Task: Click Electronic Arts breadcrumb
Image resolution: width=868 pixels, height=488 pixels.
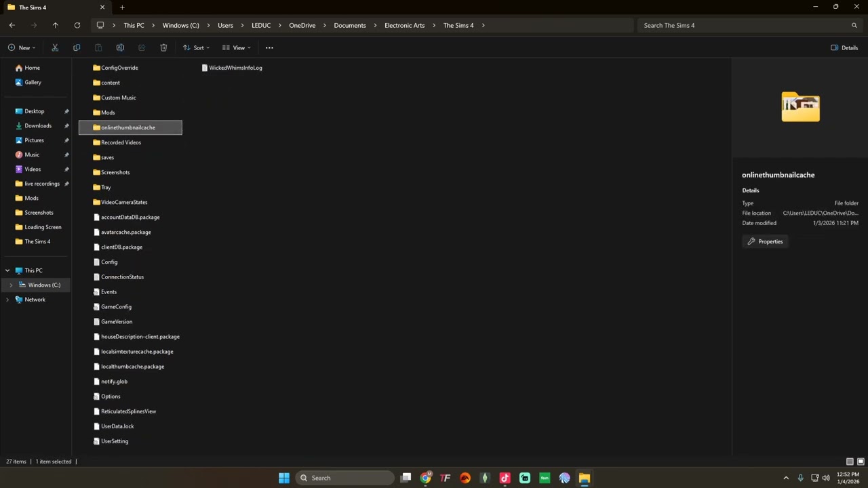Action: coord(405,25)
